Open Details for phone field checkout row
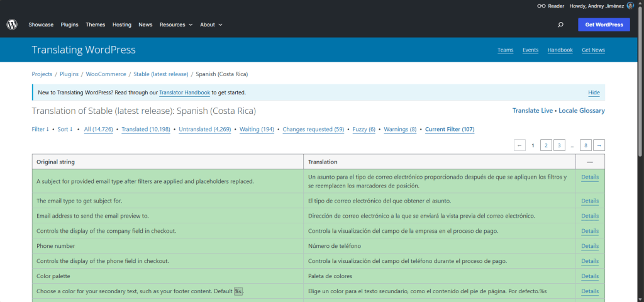Viewport: 644px width, 302px height. point(590,261)
